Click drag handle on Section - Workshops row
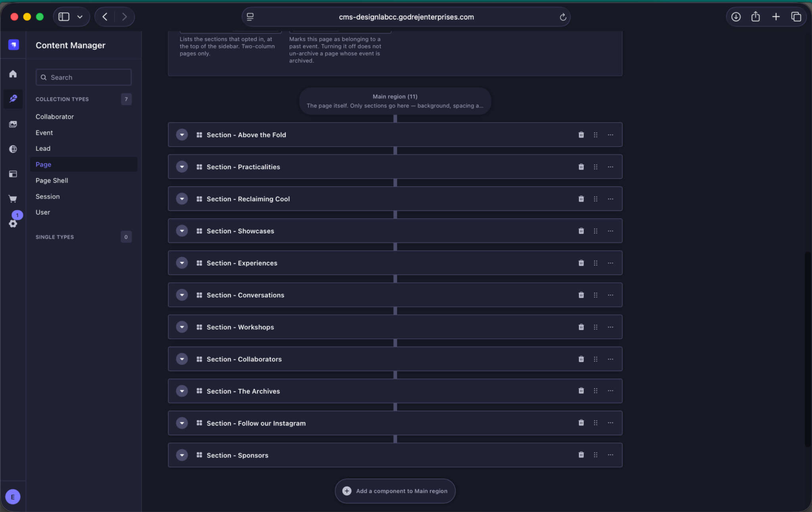812x512 pixels. point(595,327)
